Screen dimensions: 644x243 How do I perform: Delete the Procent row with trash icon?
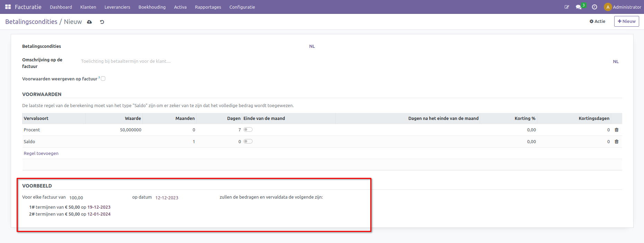tap(616, 130)
